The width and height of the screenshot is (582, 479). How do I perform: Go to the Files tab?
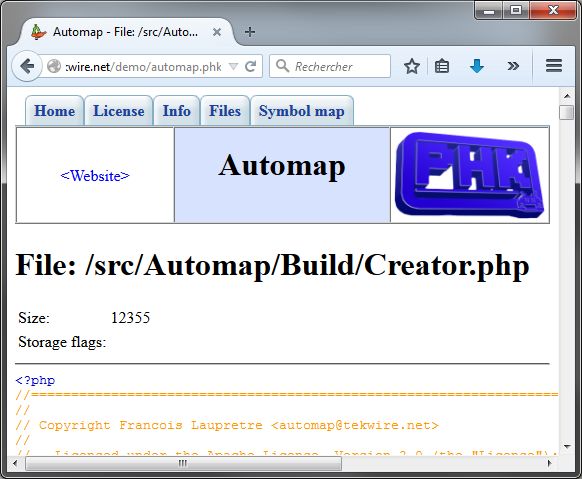[225, 111]
